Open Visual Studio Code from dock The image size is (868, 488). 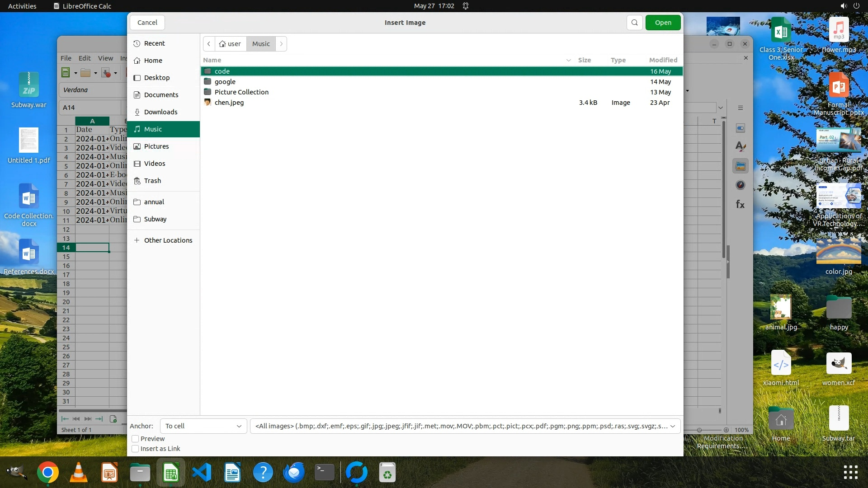click(202, 473)
